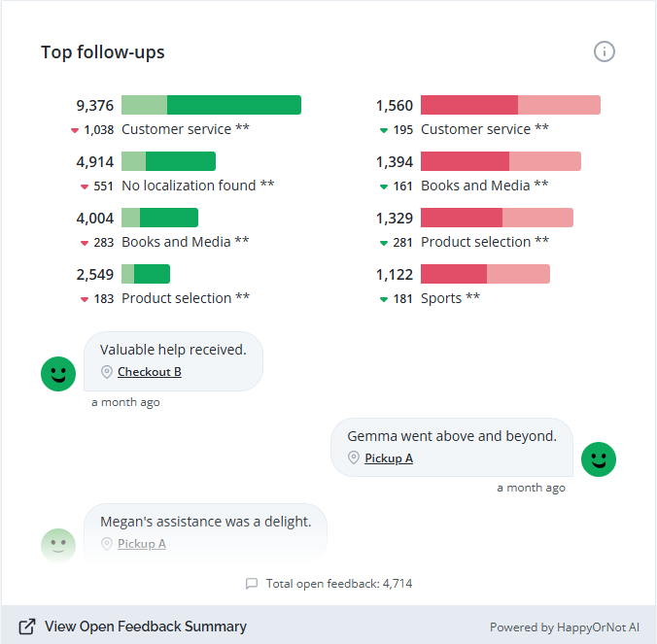Viewport: 657px width, 644px height.
Task: Click the red down arrow beside 1,038
Action: click(75, 130)
